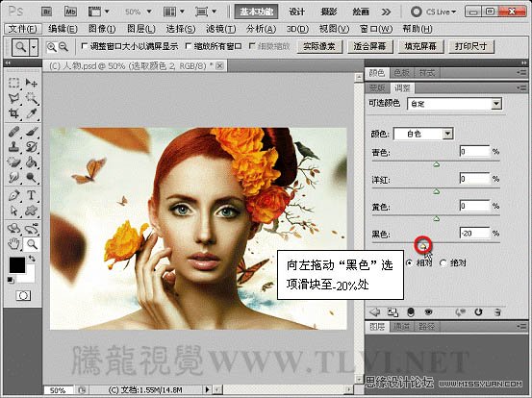Open the Zoom tool preset picker

pos(34,47)
